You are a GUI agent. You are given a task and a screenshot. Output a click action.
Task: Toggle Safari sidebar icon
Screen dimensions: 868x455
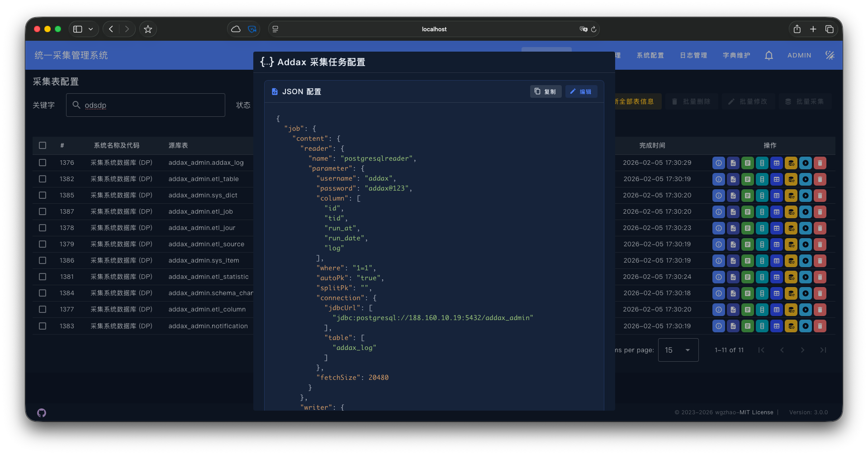click(x=78, y=29)
